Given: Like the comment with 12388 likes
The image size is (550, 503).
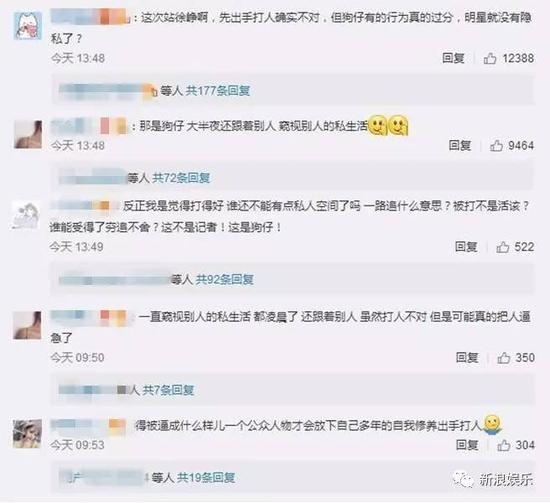Looking at the screenshot, I should pyautogui.click(x=490, y=58).
